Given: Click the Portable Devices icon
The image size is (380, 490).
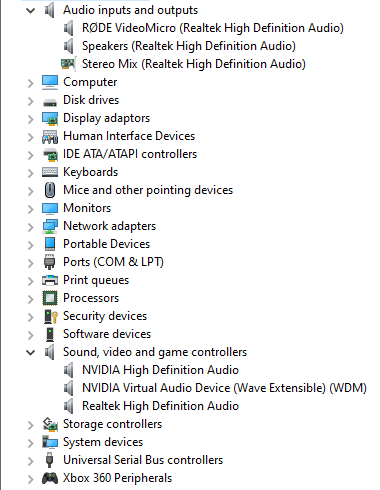Looking at the screenshot, I should [50, 244].
